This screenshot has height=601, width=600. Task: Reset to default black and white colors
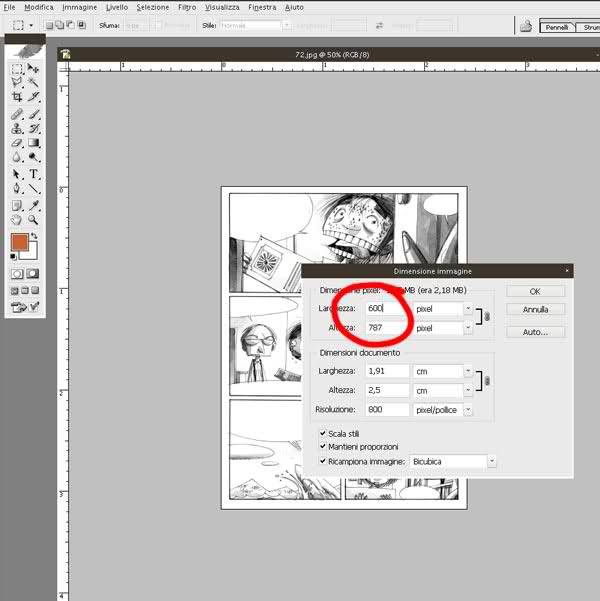pos(13,256)
